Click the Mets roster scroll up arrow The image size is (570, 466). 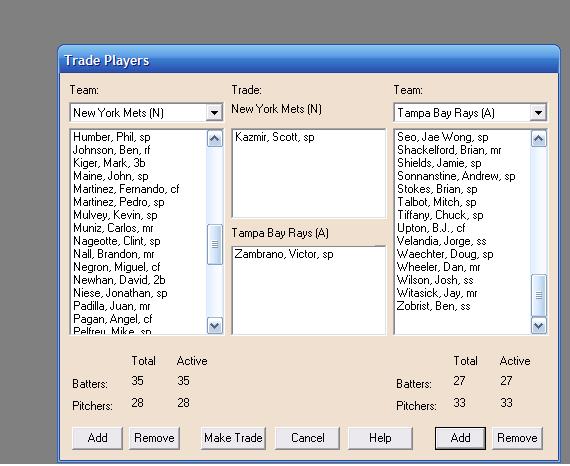(215, 138)
